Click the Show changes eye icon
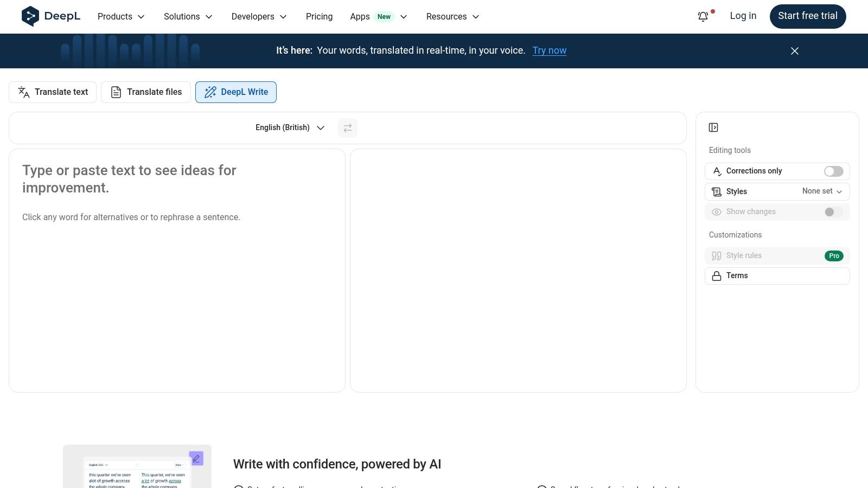868x488 pixels. pyautogui.click(x=717, y=212)
